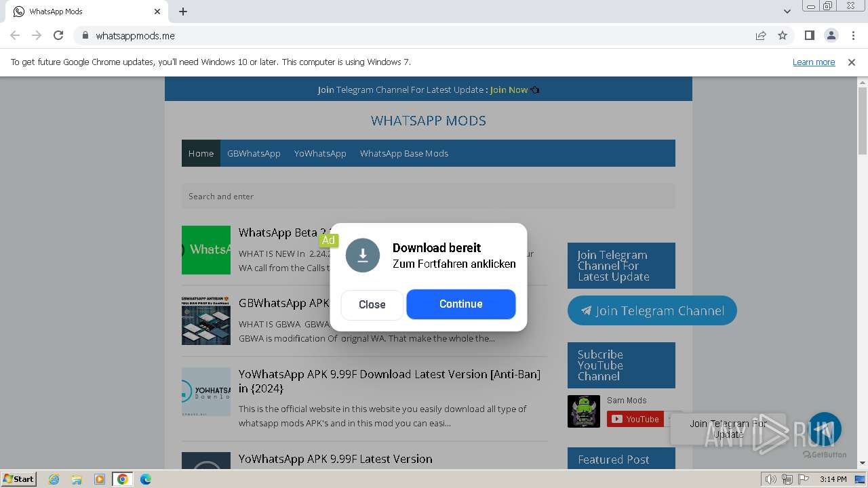Click the floating Telegram chat icon

pos(825,429)
